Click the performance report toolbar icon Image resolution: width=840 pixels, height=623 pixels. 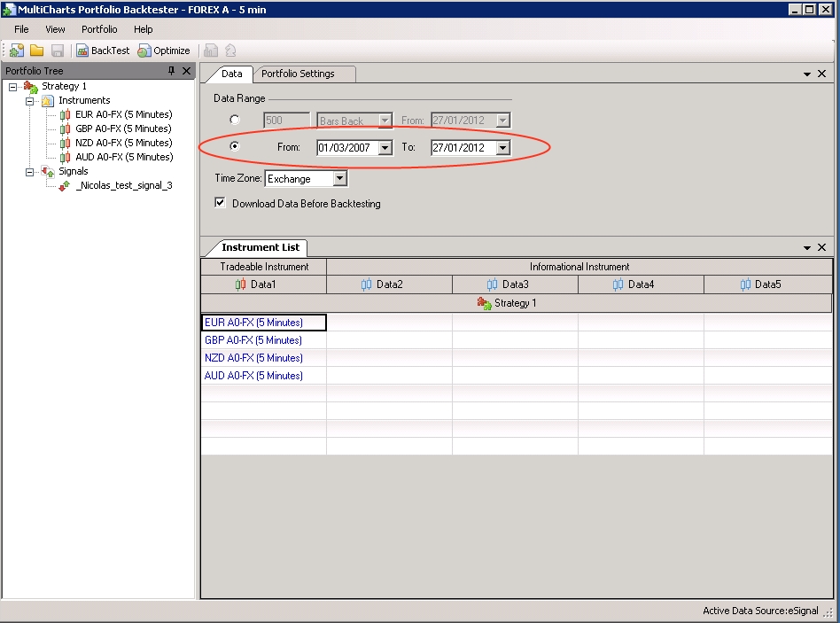click(211, 51)
